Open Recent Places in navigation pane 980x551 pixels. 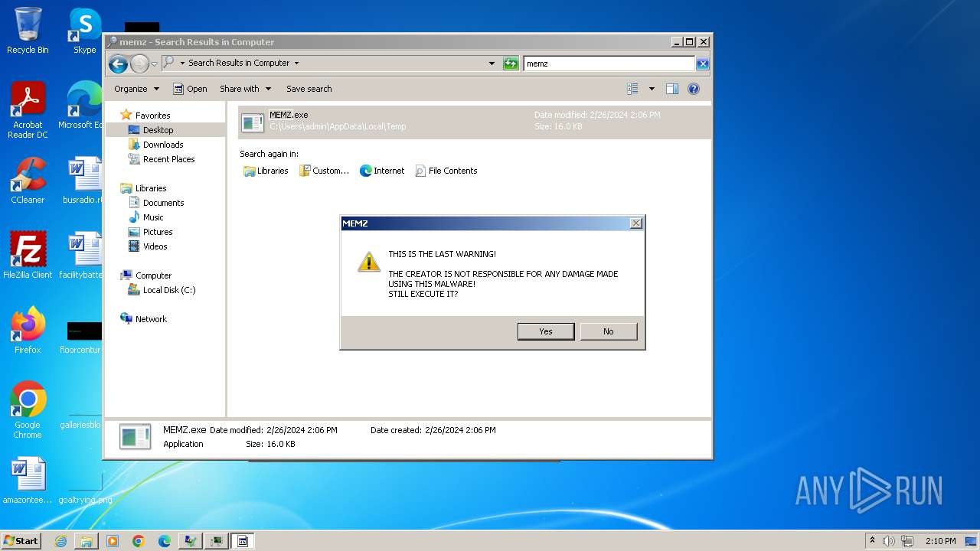(168, 159)
